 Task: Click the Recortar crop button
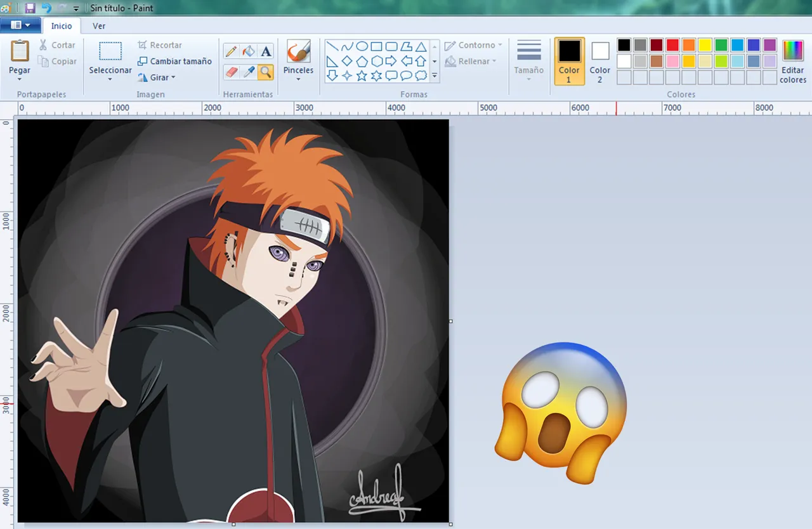[x=160, y=45]
